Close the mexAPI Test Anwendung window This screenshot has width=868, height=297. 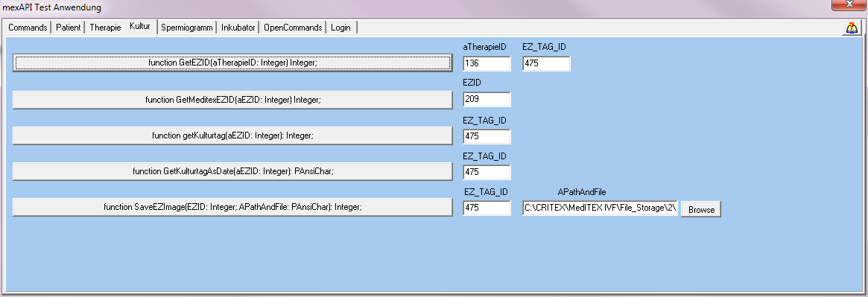tap(849, 4)
